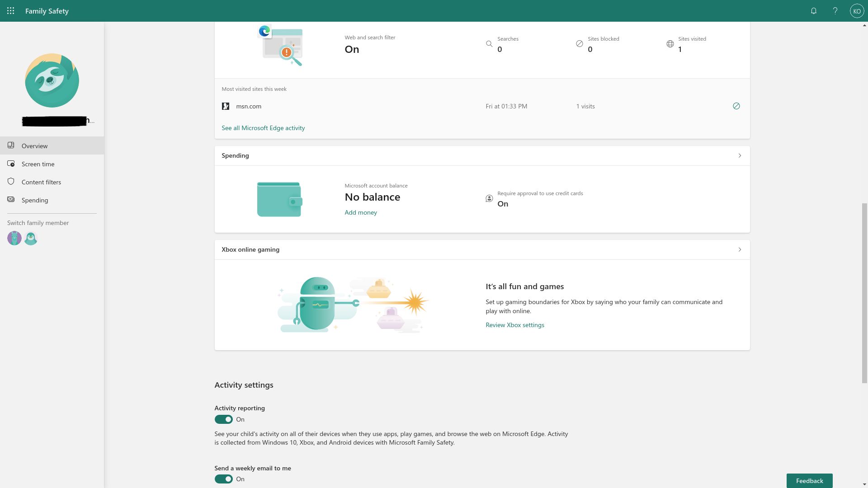Click the help question mark icon
This screenshot has width=868, height=488.
[835, 11]
